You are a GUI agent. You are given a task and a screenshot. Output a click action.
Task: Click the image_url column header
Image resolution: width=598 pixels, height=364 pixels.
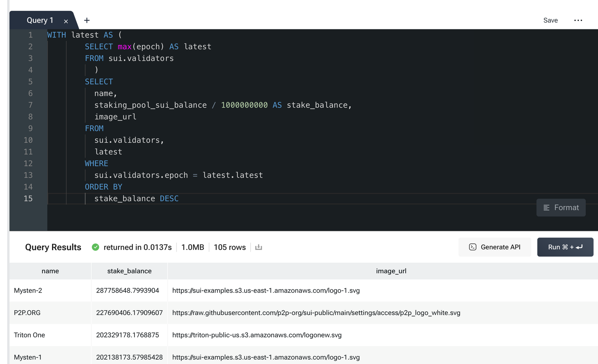[x=391, y=271]
